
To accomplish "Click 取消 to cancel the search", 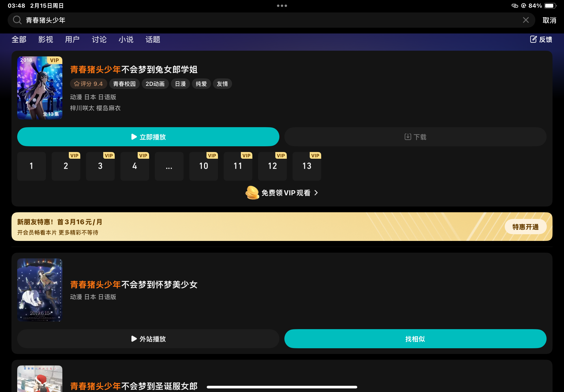I will point(549,20).
